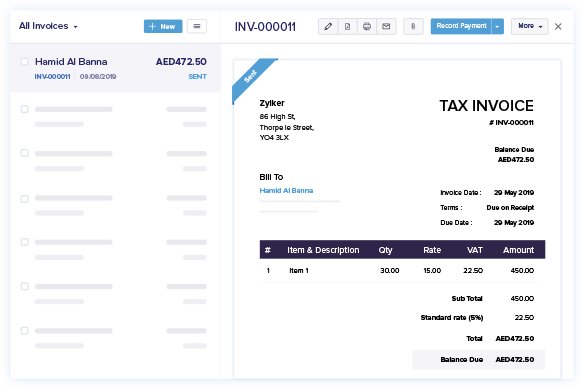Attach a file using paperclip icon
583x389 pixels.
pos(413,26)
